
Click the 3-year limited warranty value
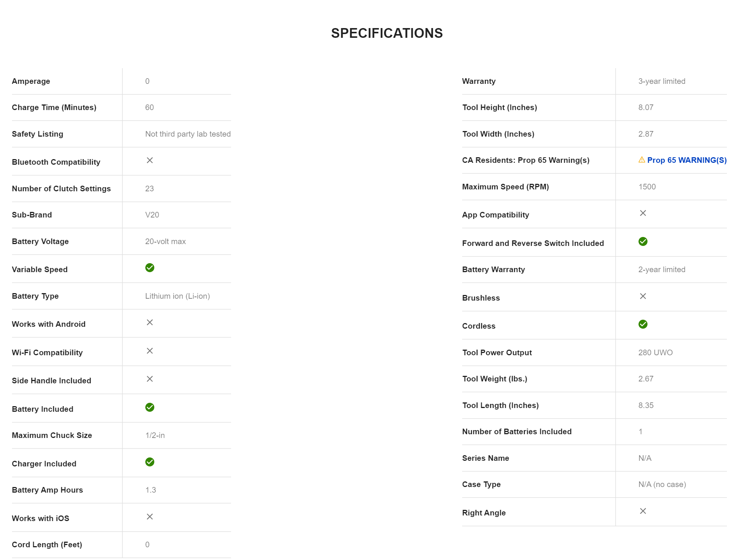coord(662,81)
